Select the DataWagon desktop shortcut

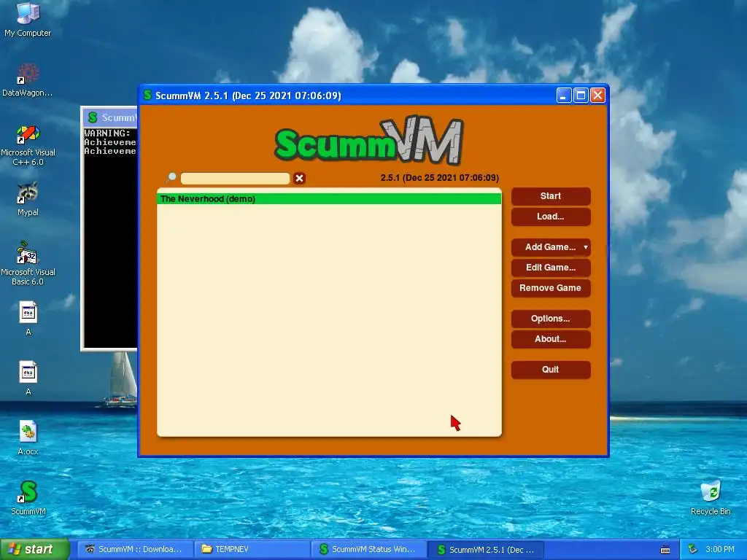tap(28, 79)
